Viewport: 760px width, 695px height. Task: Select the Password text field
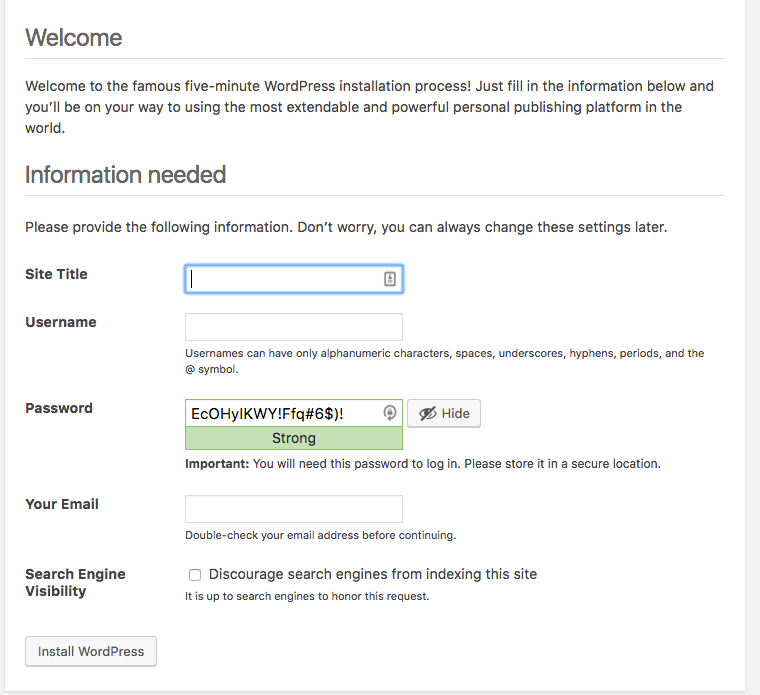tap(294, 413)
